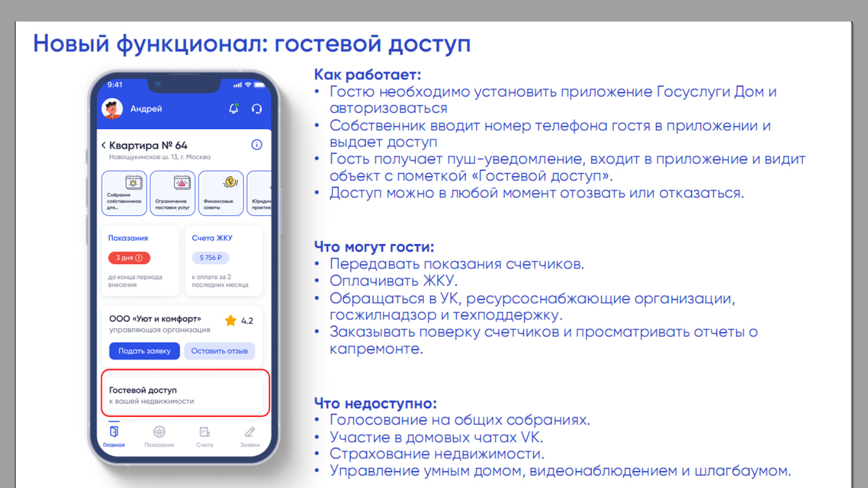Select the Ограничение поставки услуг card
The height and width of the screenshot is (488, 868).
pyautogui.click(x=173, y=194)
